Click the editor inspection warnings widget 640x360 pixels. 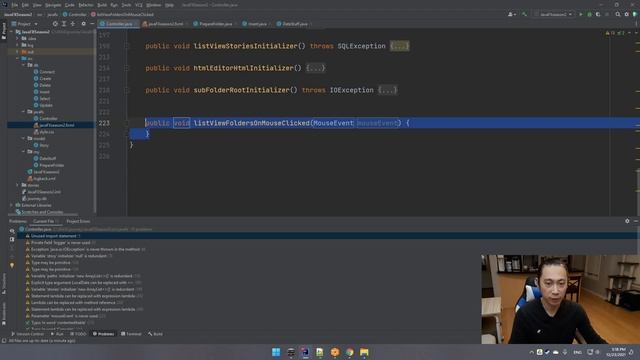click(x=616, y=33)
